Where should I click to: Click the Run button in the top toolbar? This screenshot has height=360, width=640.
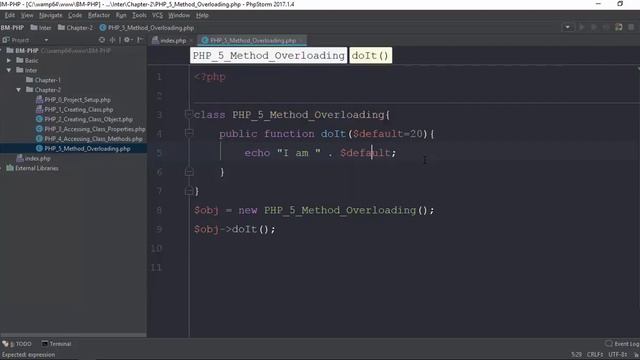[582, 27]
